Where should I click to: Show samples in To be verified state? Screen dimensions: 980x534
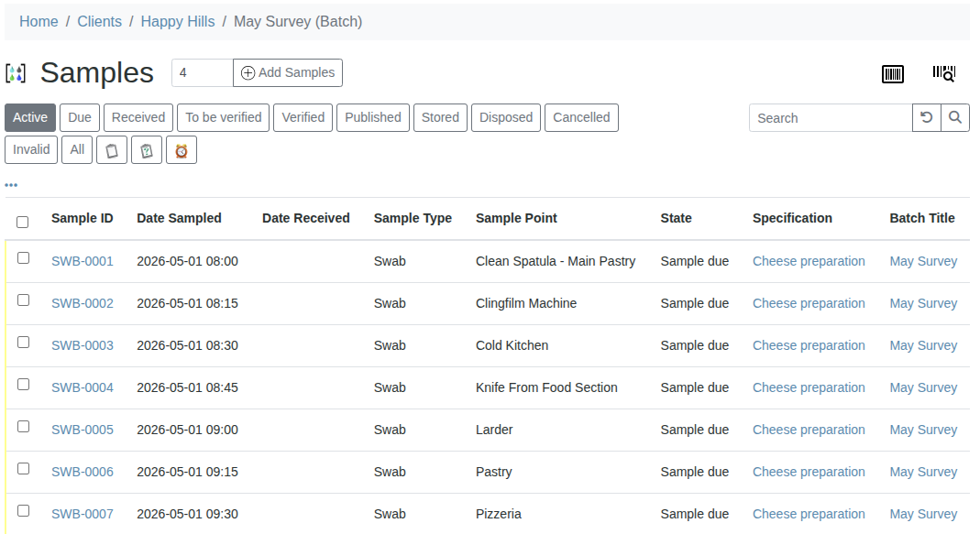tap(223, 117)
